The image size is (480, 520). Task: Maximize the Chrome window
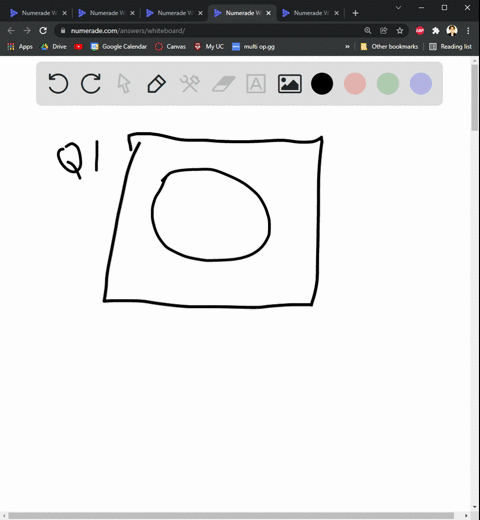click(444, 7)
